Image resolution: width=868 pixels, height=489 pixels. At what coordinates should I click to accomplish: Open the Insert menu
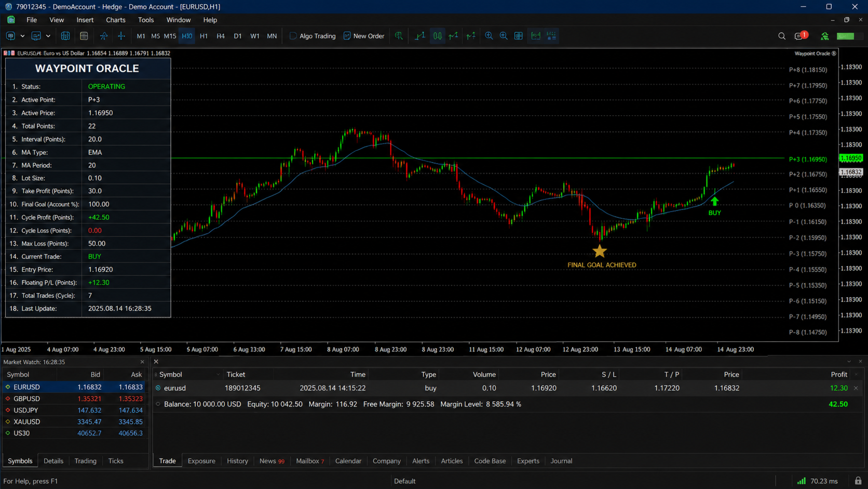(85, 20)
